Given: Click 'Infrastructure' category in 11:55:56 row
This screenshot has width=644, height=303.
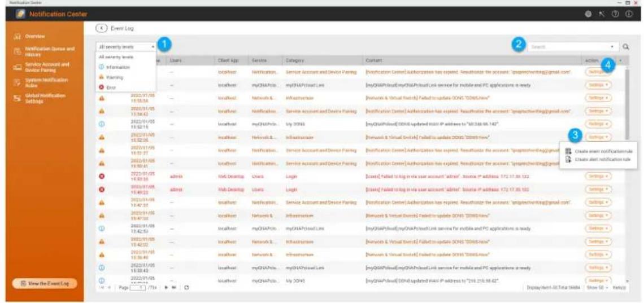Looking at the screenshot, I should (300, 98).
